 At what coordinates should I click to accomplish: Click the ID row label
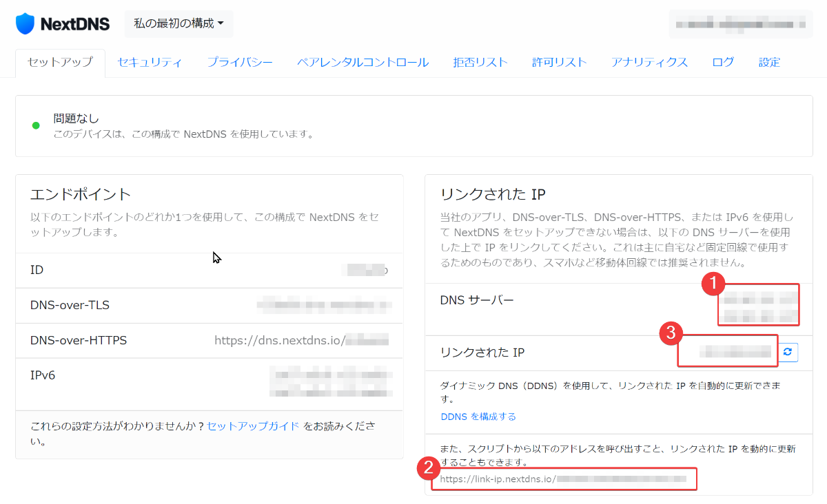[37, 270]
